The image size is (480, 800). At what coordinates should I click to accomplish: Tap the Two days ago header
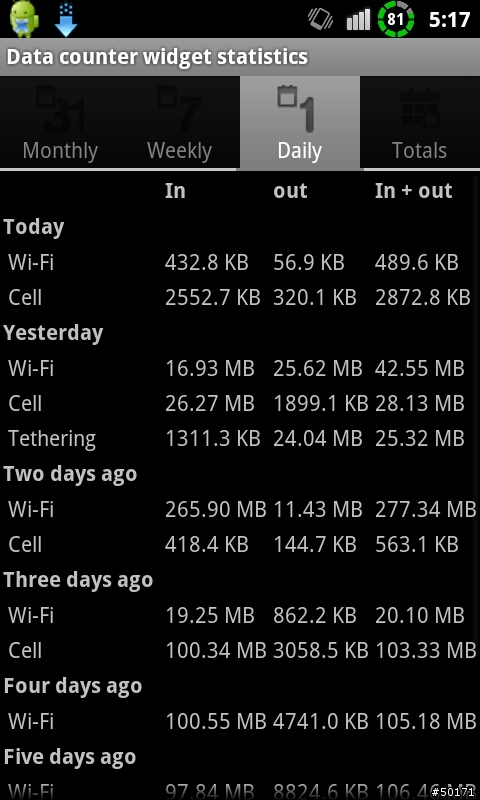(x=70, y=474)
